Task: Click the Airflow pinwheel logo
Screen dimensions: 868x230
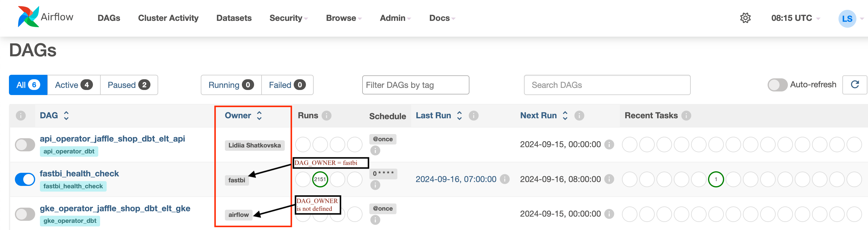Action: pos(28,16)
